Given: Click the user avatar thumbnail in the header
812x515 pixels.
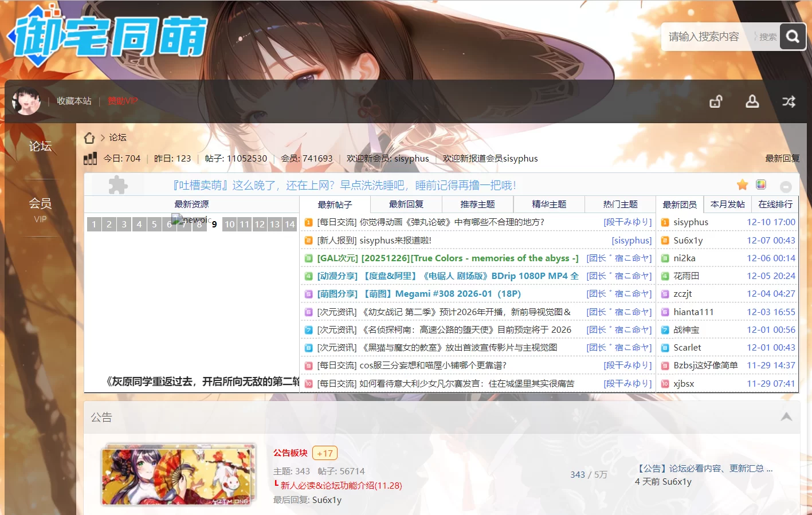Looking at the screenshot, I should pos(26,101).
